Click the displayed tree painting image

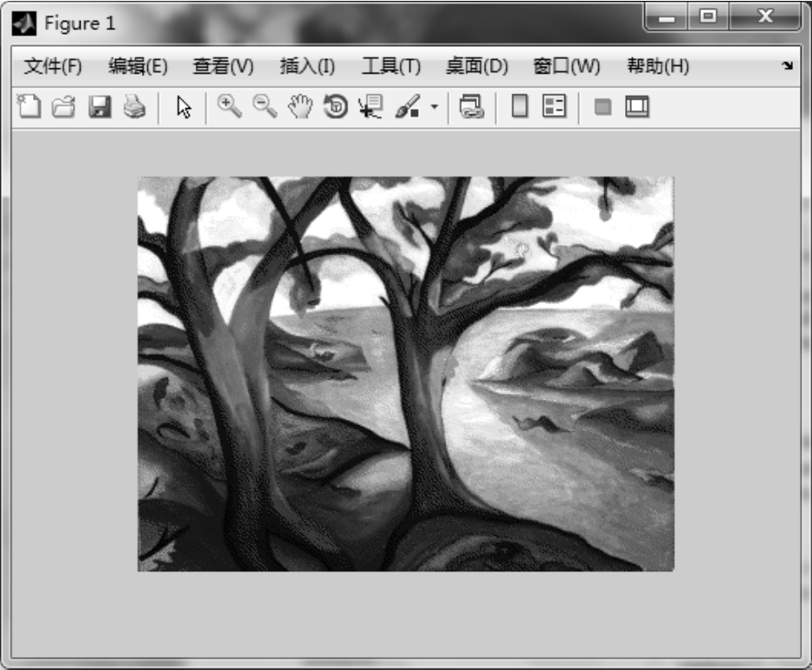coord(405,374)
